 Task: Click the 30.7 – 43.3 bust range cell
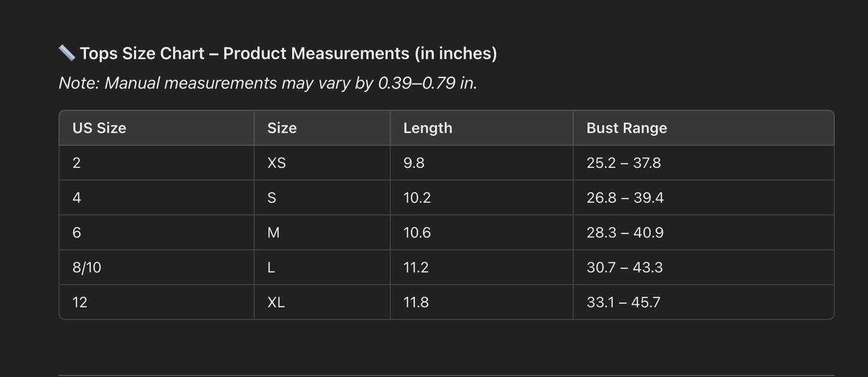625,268
